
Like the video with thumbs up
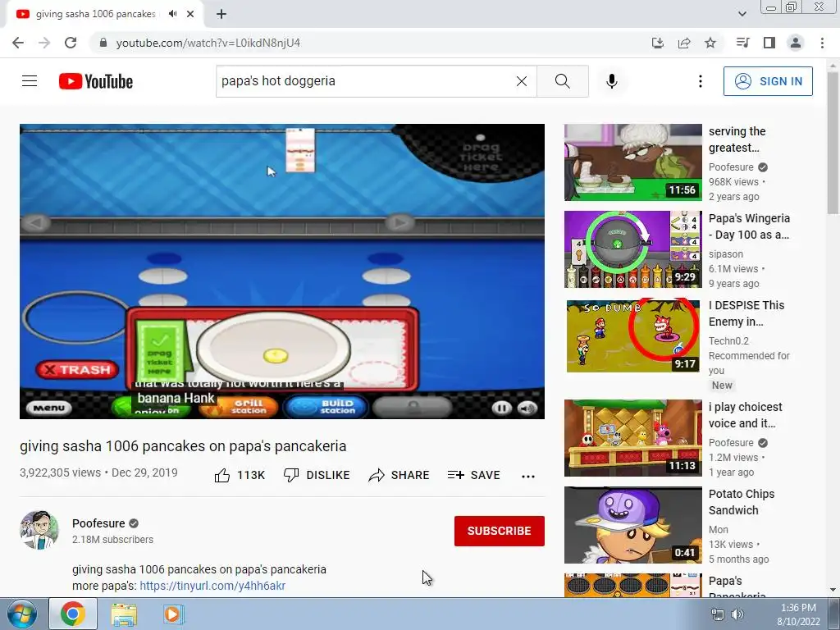[240, 475]
